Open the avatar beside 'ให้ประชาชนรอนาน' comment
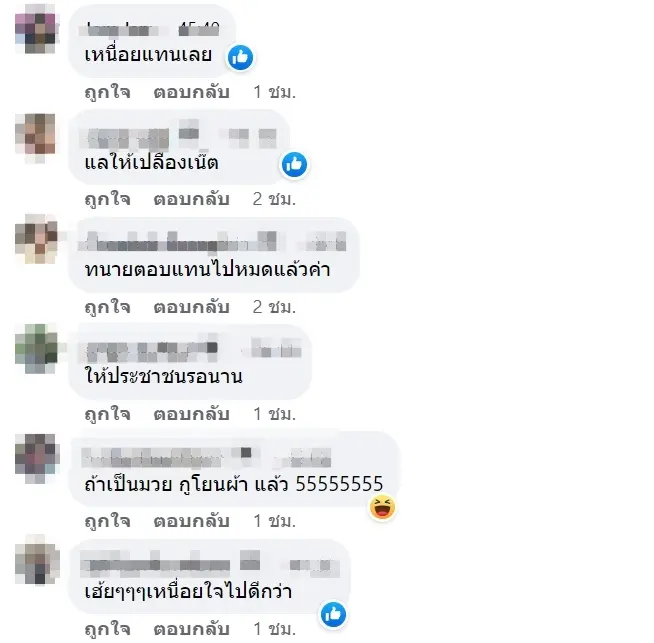This screenshot has height=643, width=654. [x=36, y=349]
